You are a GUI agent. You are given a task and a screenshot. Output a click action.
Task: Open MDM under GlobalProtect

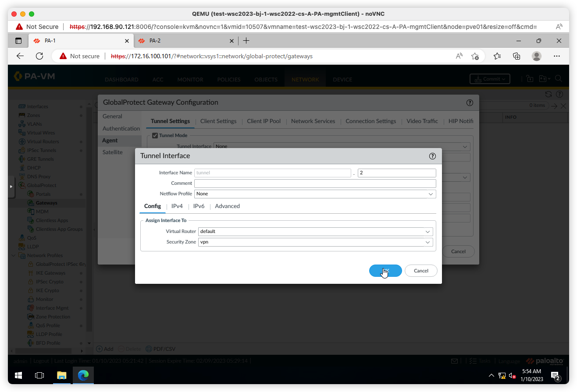42,212
